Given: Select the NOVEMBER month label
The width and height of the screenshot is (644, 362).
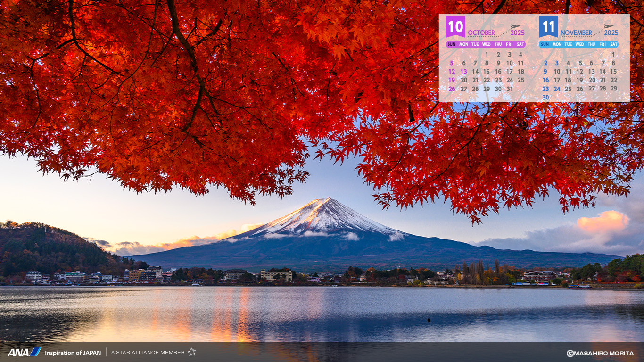Looking at the screenshot, I should point(576,33).
